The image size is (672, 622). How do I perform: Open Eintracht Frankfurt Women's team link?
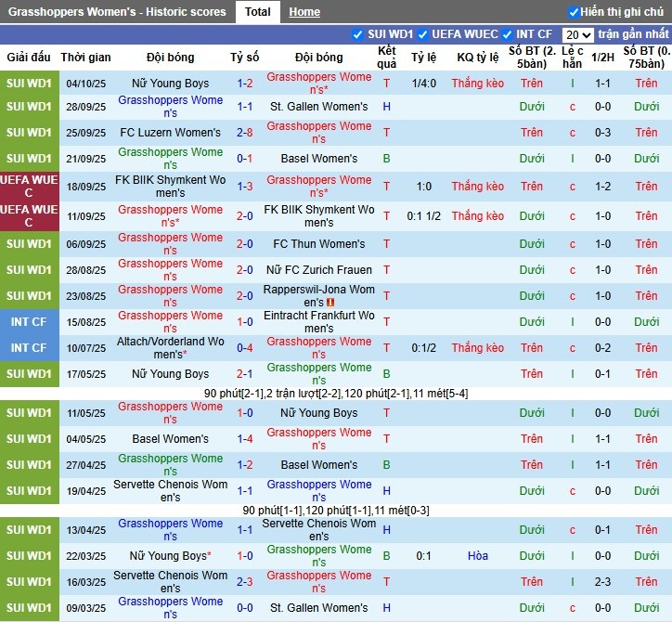click(x=318, y=322)
